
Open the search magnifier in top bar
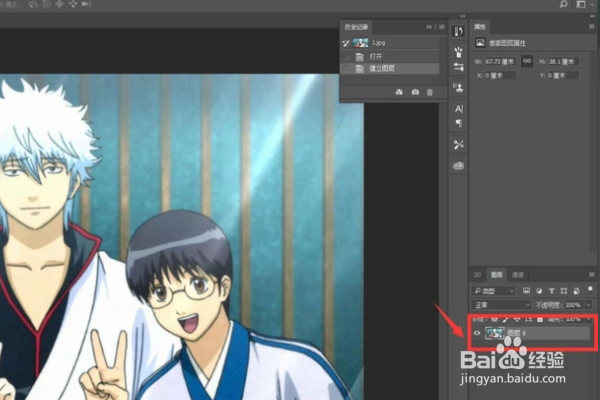(564, 4)
